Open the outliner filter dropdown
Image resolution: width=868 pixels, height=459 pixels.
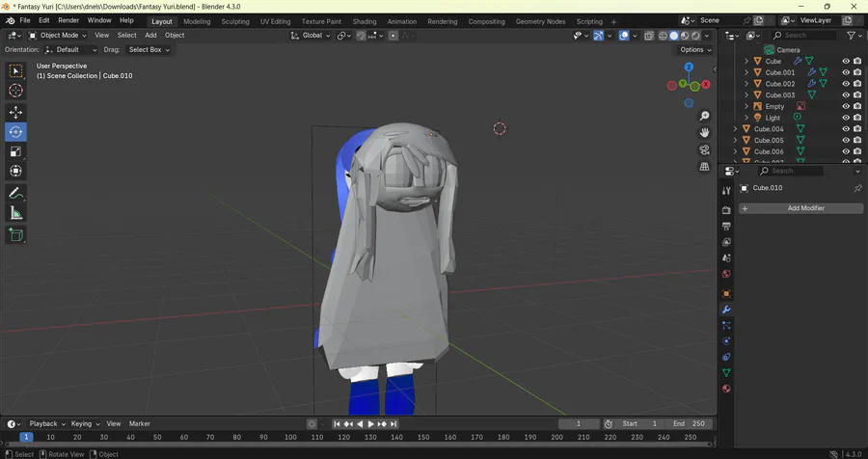[854, 36]
